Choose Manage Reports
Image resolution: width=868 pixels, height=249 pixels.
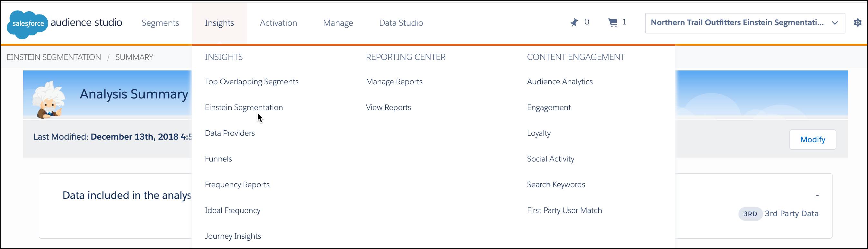pos(394,82)
